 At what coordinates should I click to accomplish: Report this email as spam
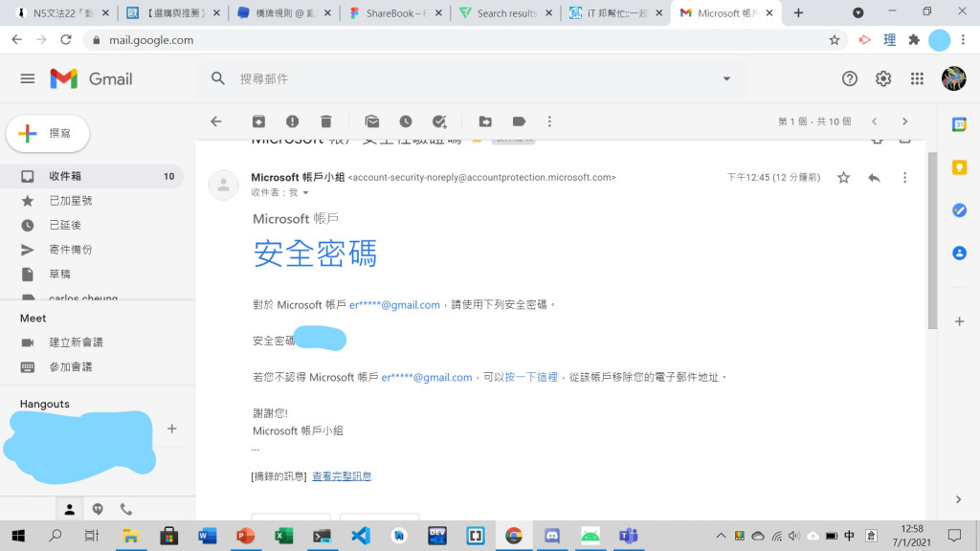pos(292,121)
